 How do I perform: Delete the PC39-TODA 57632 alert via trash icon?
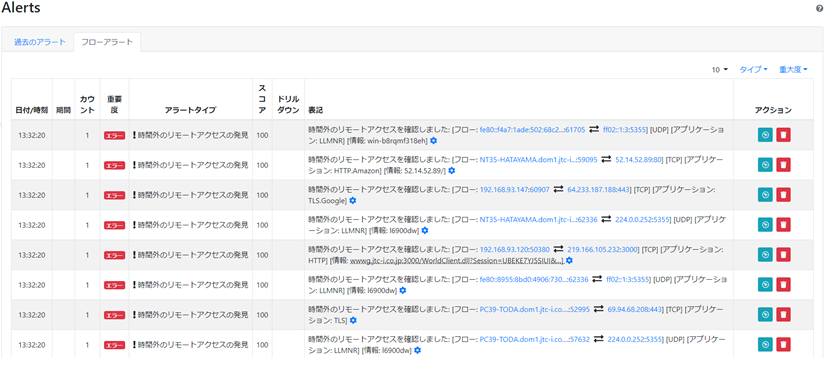click(x=783, y=344)
